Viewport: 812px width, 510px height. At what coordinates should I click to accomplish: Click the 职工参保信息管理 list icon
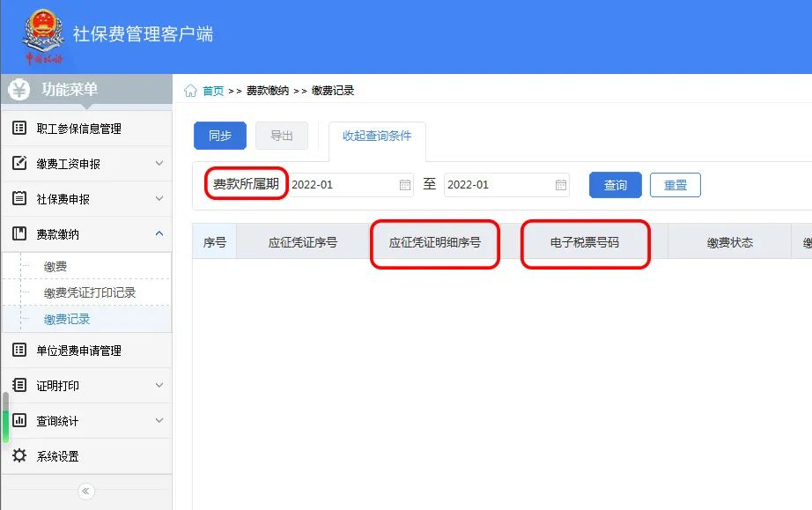(19, 129)
